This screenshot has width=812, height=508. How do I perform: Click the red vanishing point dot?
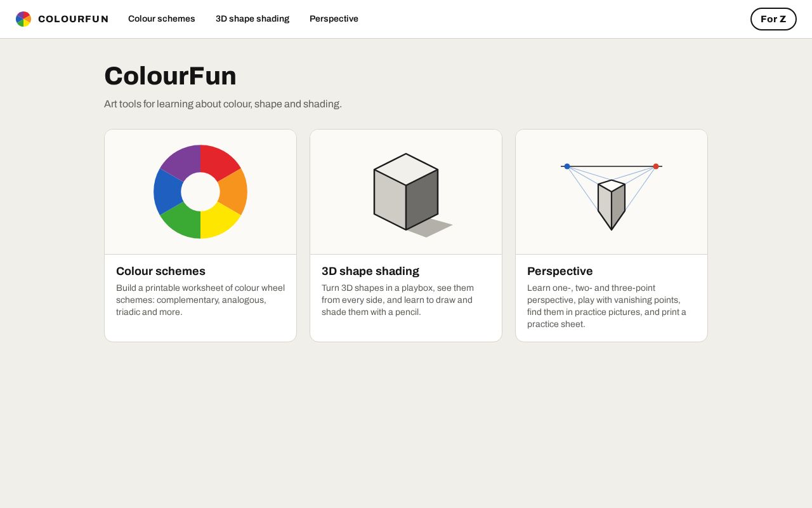pyautogui.click(x=656, y=166)
